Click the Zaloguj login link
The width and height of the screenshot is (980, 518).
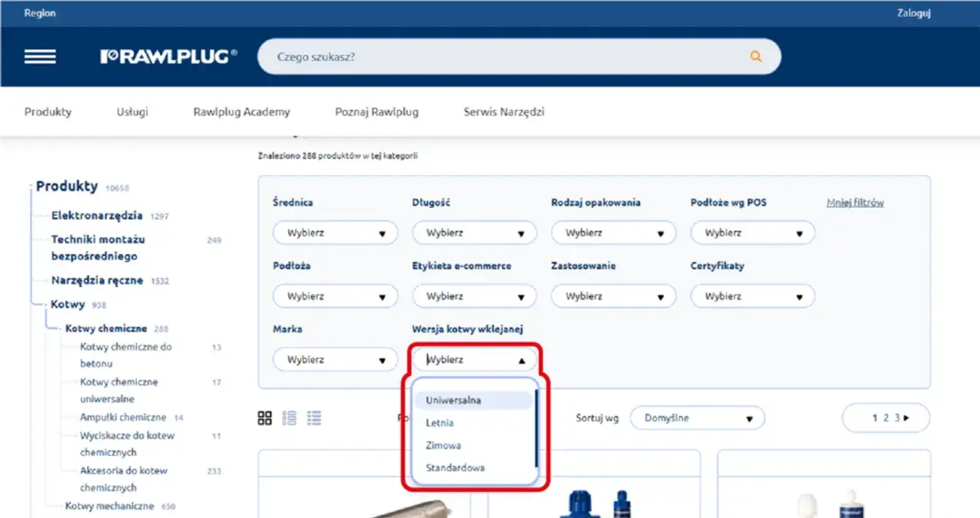pyautogui.click(x=913, y=13)
